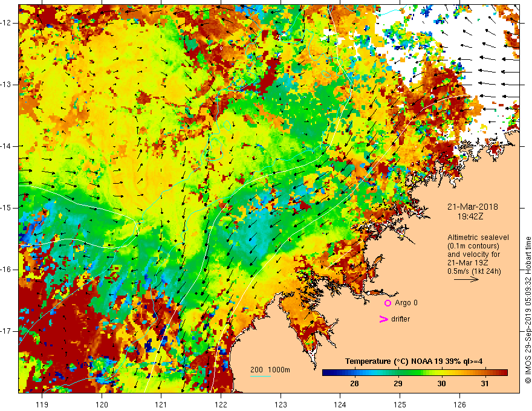Click the 200 1000m depth legend text

[x=270, y=370]
